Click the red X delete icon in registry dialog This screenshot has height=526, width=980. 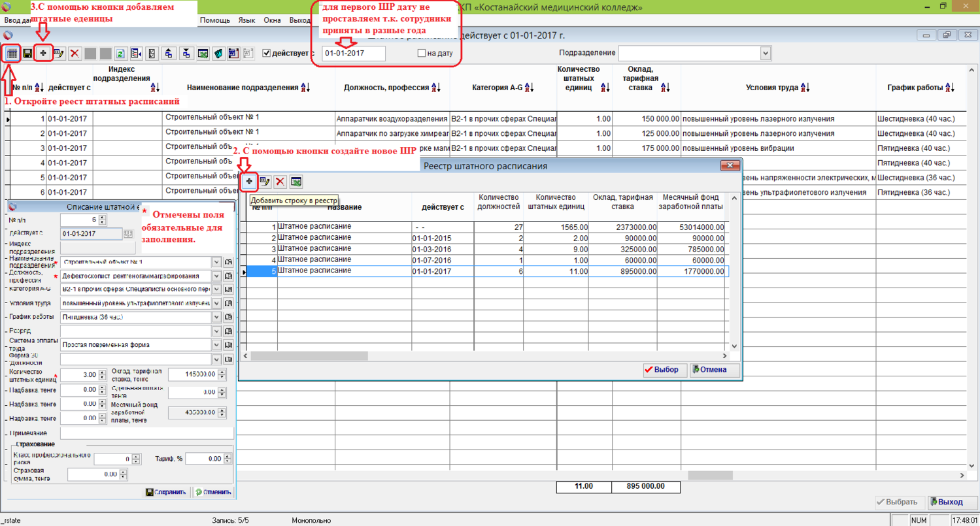pyautogui.click(x=280, y=182)
